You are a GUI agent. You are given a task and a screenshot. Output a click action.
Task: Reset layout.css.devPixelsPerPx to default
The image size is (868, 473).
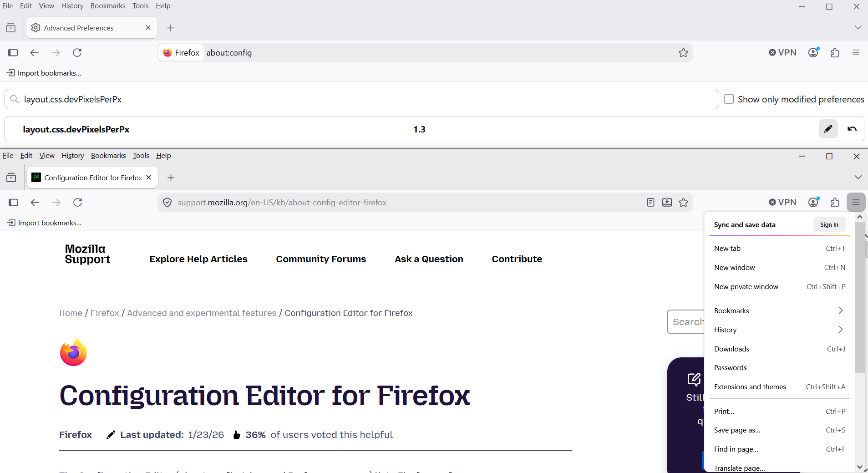[x=852, y=129]
